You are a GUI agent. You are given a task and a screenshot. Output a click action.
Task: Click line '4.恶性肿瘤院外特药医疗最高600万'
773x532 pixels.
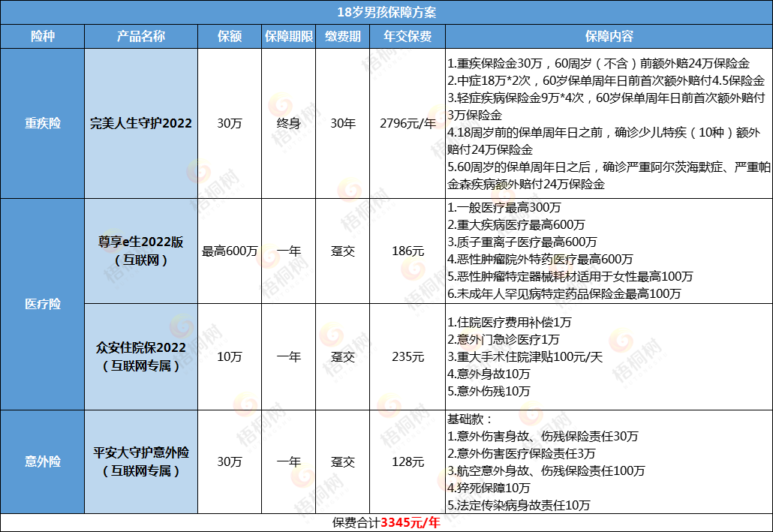tap(540, 259)
